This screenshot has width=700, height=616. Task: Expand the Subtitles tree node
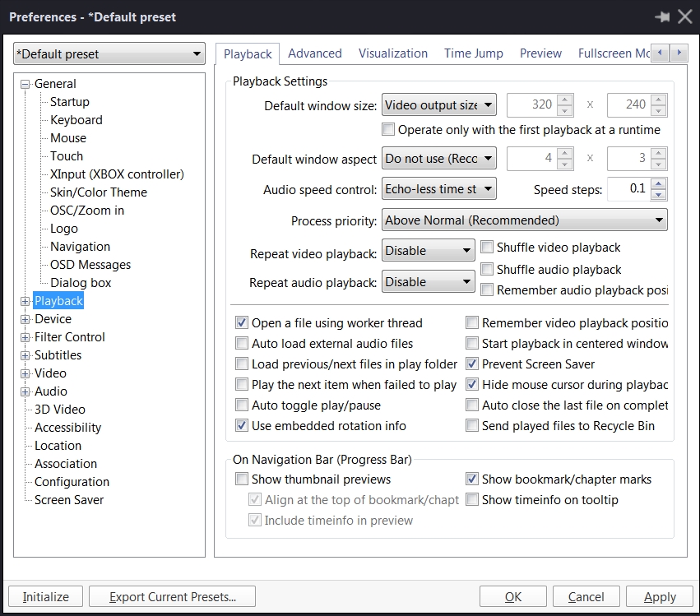coord(25,355)
